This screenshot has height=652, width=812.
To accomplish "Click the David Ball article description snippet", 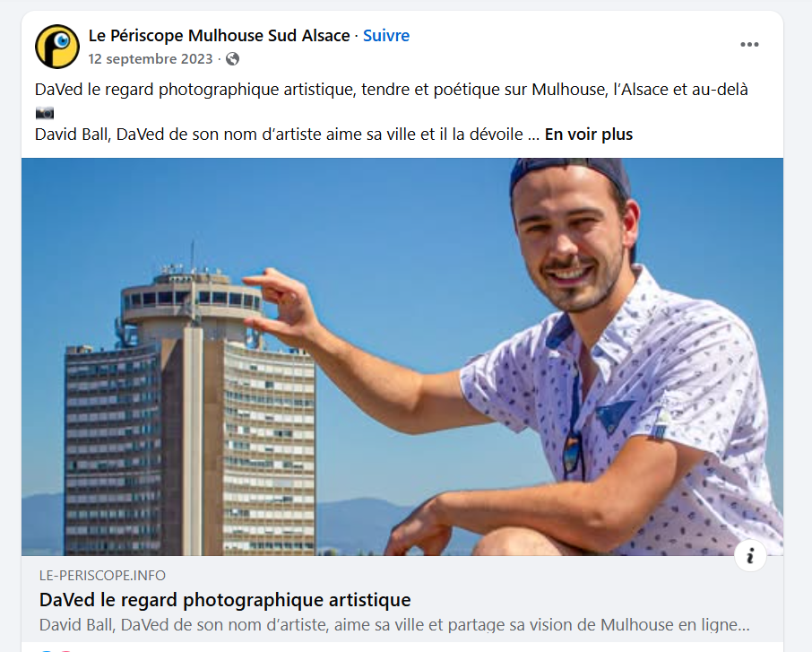I will coord(394,624).
